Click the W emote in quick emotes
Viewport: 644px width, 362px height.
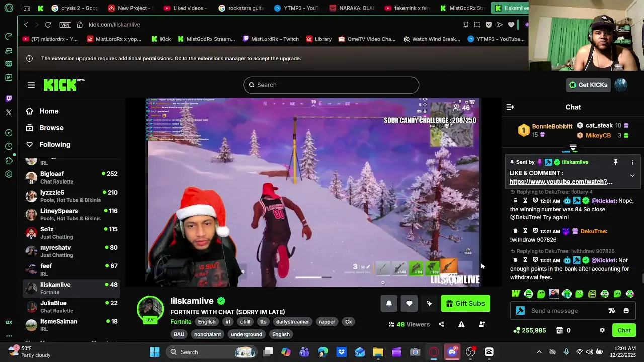pyautogui.click(x=516, y=294)
